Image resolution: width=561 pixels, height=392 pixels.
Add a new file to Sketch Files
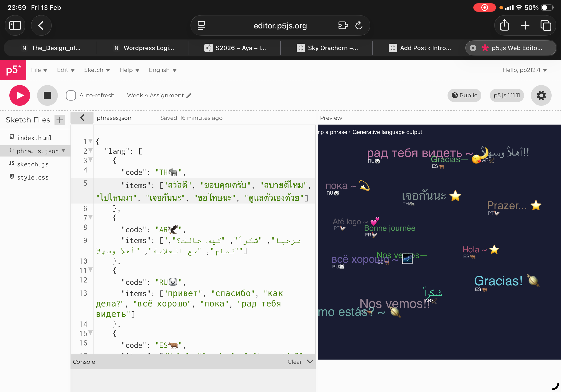tap(60, 120)
